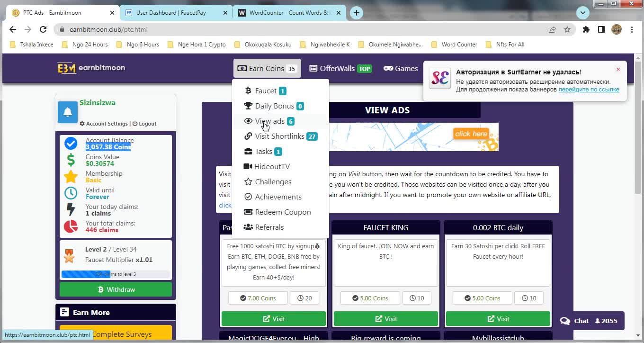Image resolution: width=644 pixels, height=343 pixels.
Task: Choose View ads in the dropdown
Action: [280, 121]
